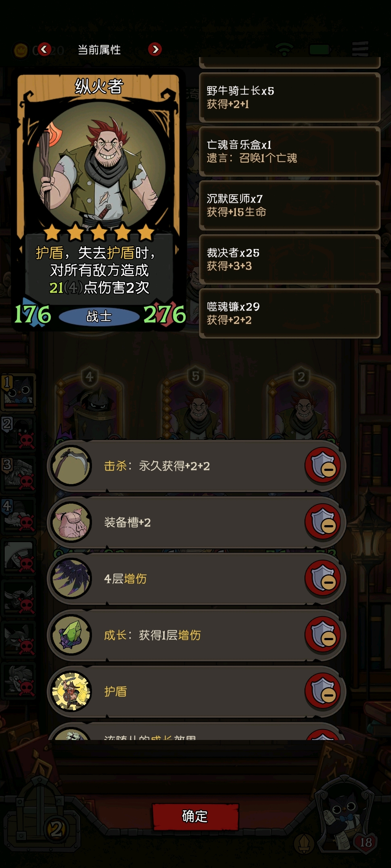The height and width of the screenshot is (868, 391).
Task: Toggle shield-minus button on 护盾 row
Action: point(323,691)
